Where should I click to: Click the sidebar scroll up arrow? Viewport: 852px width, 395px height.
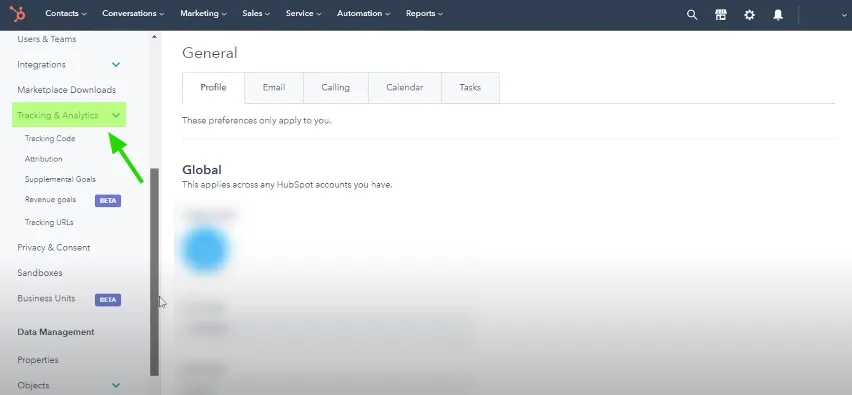pyautogui.click(x=154, y=37)
